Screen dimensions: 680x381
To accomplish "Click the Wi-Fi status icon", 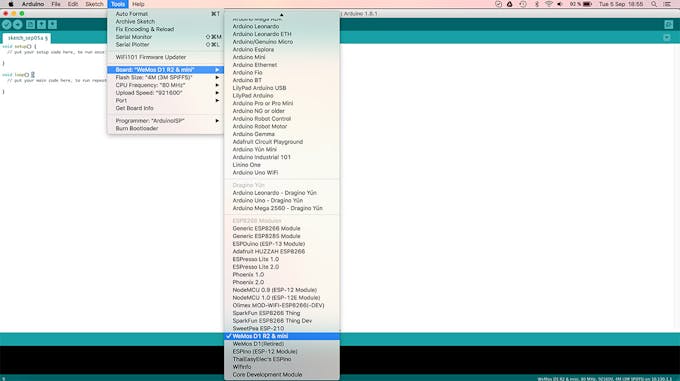I will 549,4.
